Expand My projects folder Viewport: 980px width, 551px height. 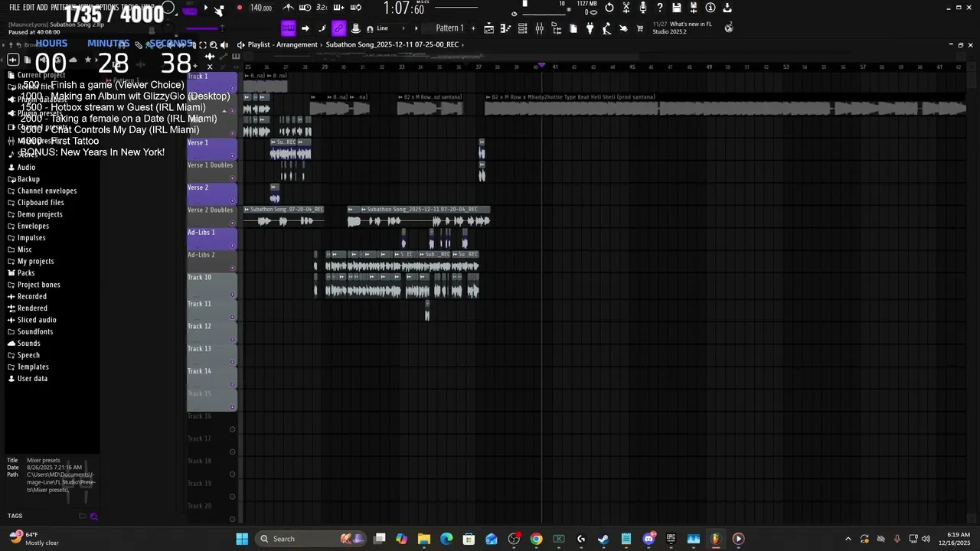tap(35, 261)
